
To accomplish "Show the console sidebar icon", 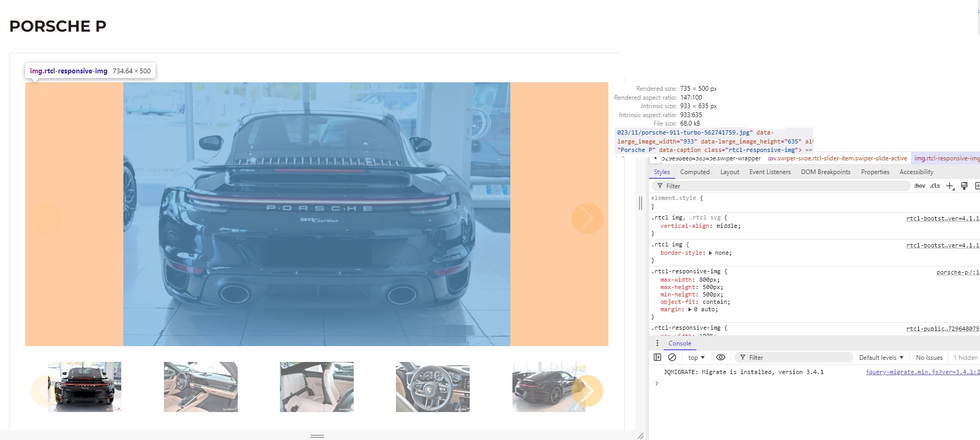I will point(657,357).
